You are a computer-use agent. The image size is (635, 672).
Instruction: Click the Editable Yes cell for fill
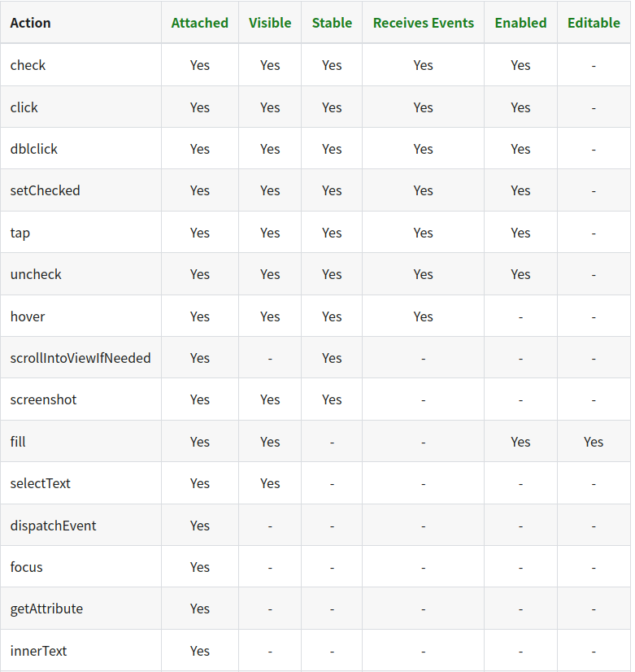(594, 442)
